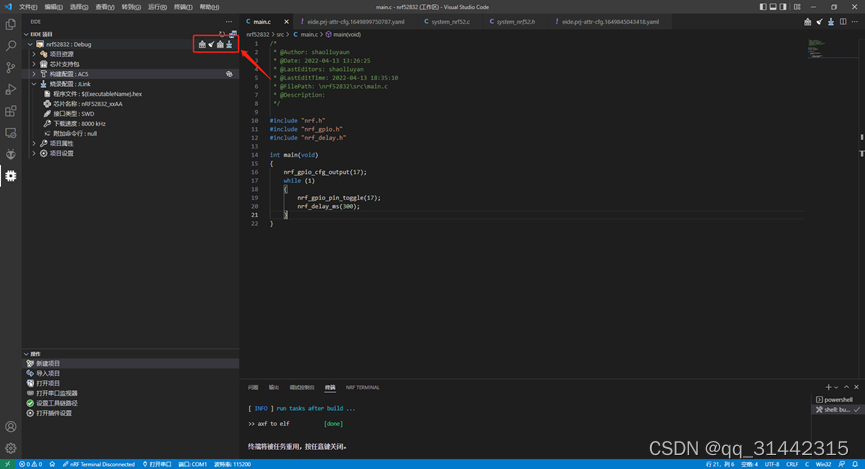865x469 pixels.
Task: Expand the 项目资源 tree node
Action: coord(35,54)
